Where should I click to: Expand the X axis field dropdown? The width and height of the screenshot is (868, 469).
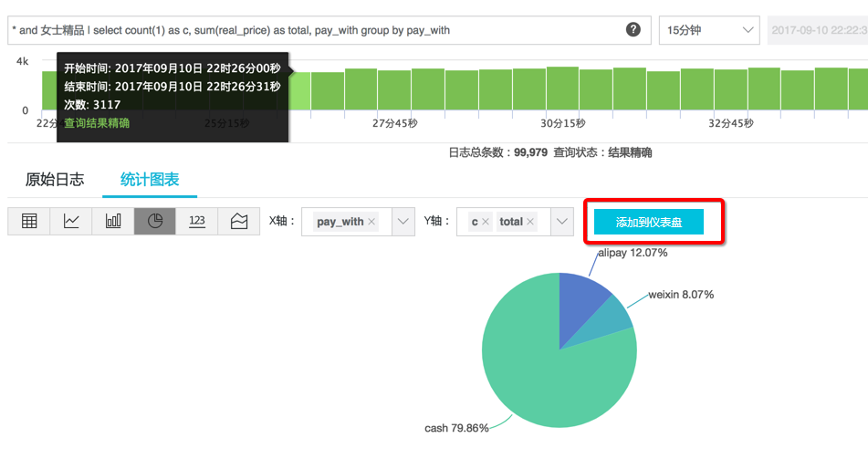(x=403, y=222)
